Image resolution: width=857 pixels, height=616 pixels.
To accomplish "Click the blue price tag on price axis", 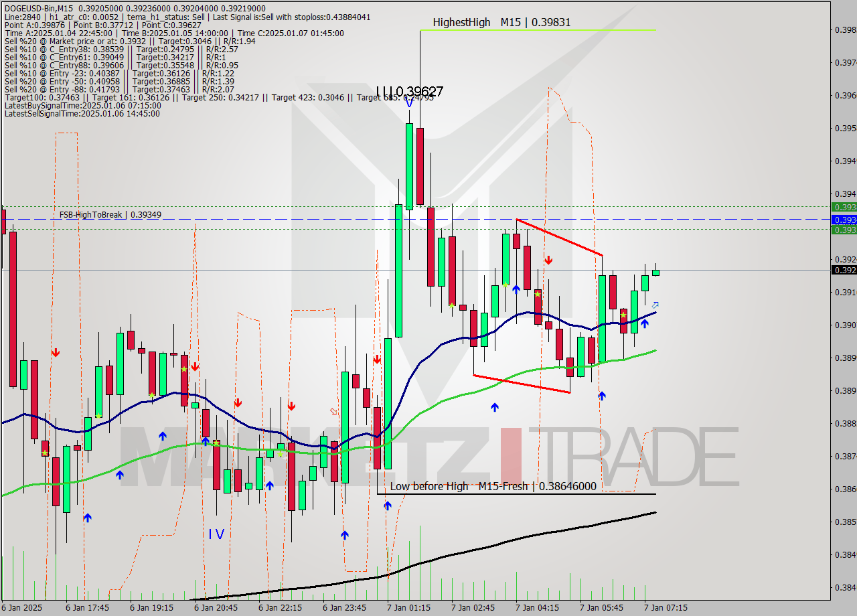I will (x=844, y=220).
